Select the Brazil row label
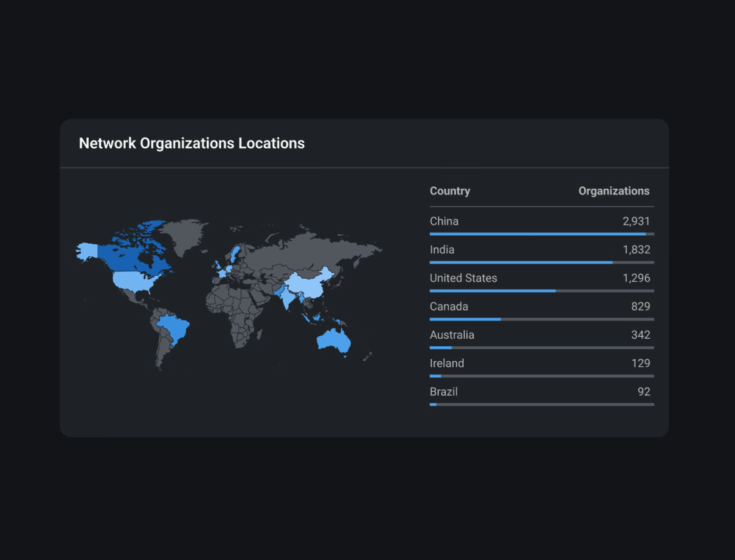This screenshot has height=560, width=735. [444, 392]
